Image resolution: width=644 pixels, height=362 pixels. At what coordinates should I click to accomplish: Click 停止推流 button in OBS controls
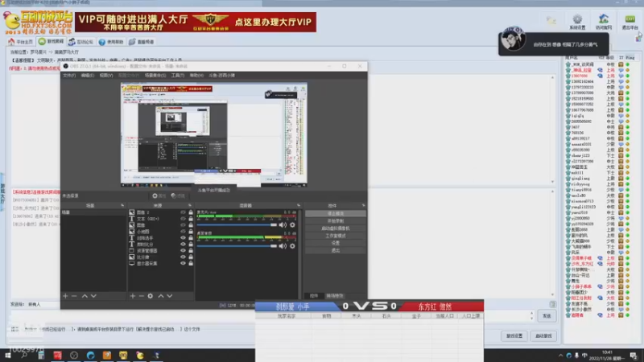(x=336, y=214)
